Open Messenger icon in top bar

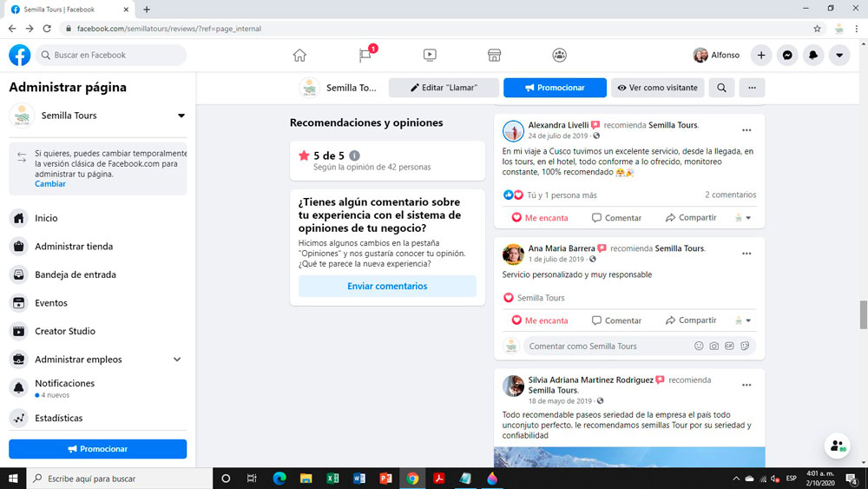[787, 55]
